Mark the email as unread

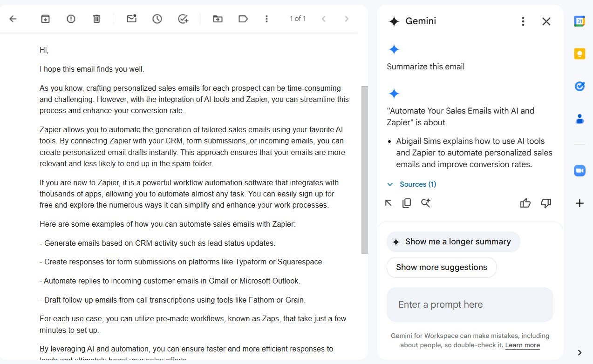131,19
